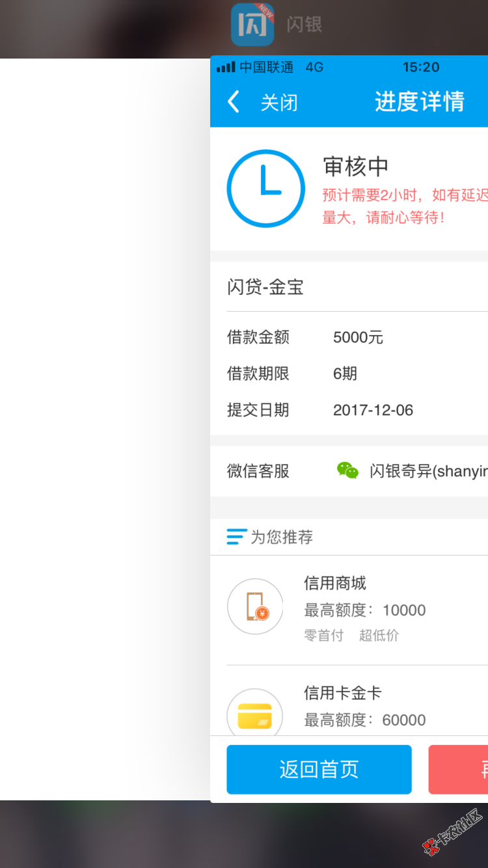Tap the 进度详情 page title
Viewport: 488px width, 868px height.
coord(420,102)
